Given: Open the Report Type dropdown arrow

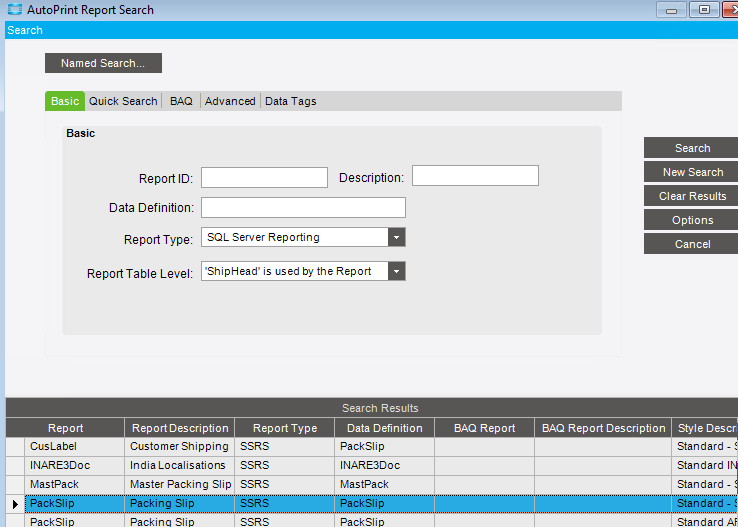Looking at the screenshot, I should click(396, 237).
